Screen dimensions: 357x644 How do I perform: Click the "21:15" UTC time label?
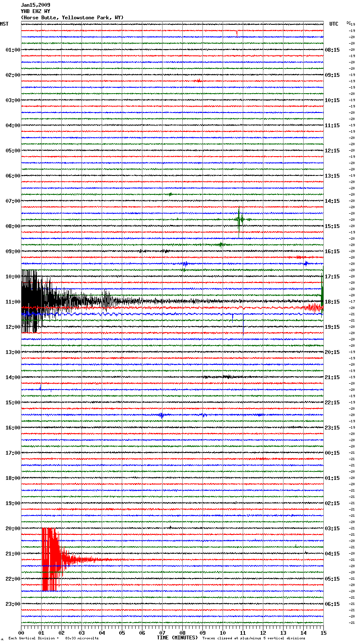332,377
